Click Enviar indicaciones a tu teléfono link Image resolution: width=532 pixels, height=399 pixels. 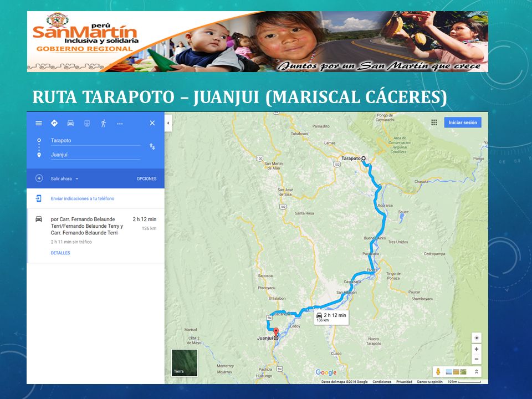(83, 198)
